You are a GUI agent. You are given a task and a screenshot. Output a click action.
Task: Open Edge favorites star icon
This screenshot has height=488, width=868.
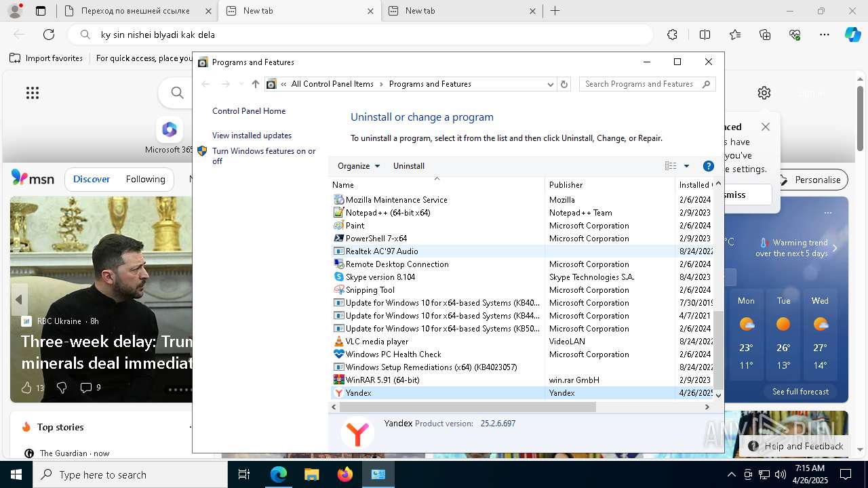click(735, 35)
